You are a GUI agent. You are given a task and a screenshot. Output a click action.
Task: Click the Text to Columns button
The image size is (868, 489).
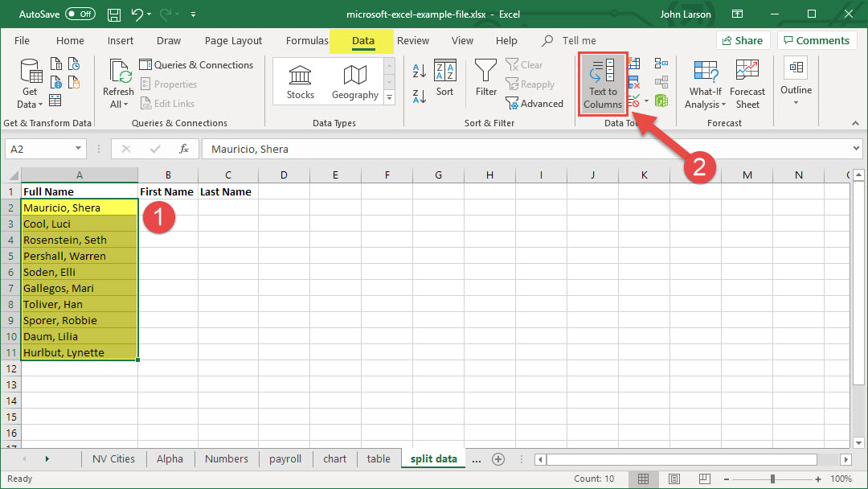pos(603,84)
